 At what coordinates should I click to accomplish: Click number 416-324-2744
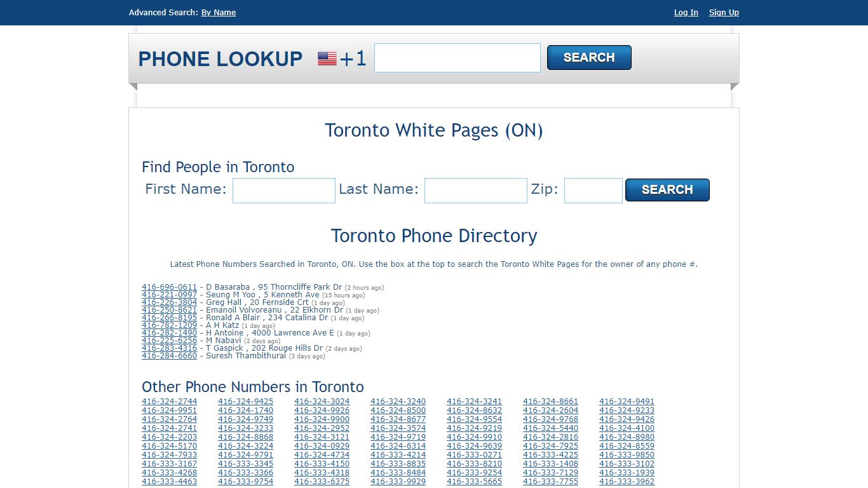click(170, 402)
